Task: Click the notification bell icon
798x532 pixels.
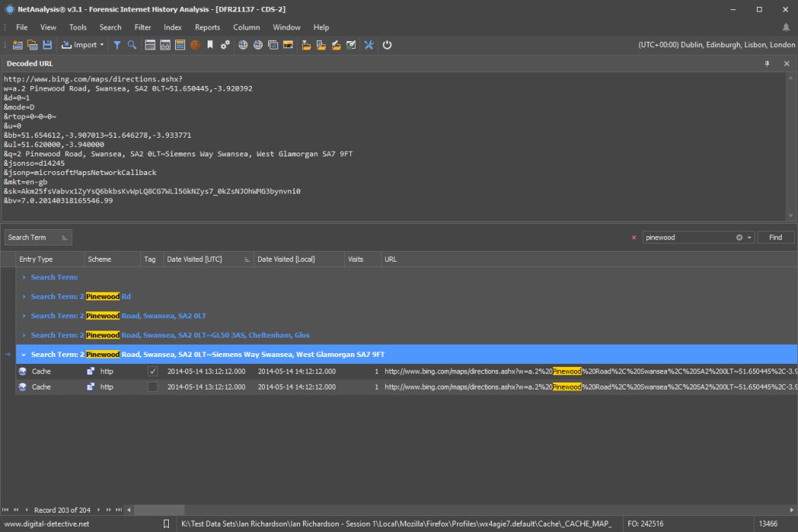Action: pos(786,27)
